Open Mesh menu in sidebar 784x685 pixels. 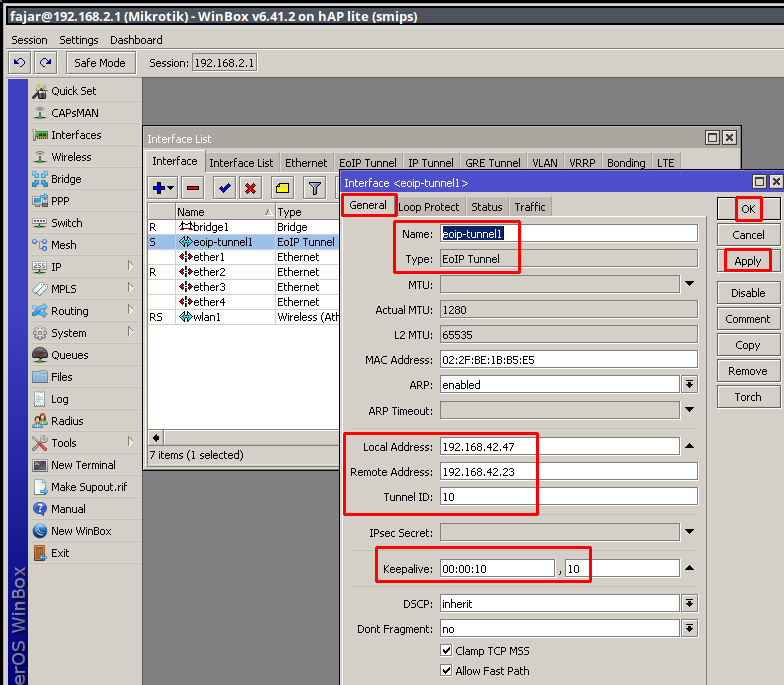[64, 245]
